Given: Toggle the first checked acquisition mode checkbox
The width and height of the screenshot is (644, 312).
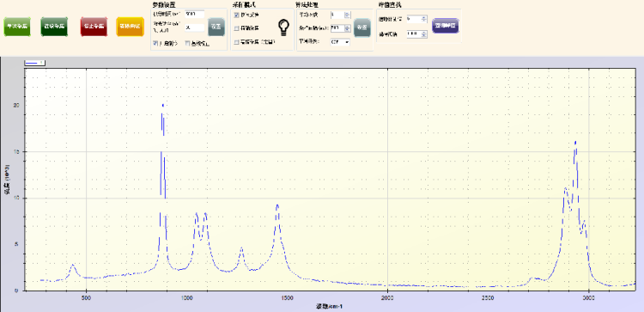Looking at the screenshot, I should click(x=237, y=15).
